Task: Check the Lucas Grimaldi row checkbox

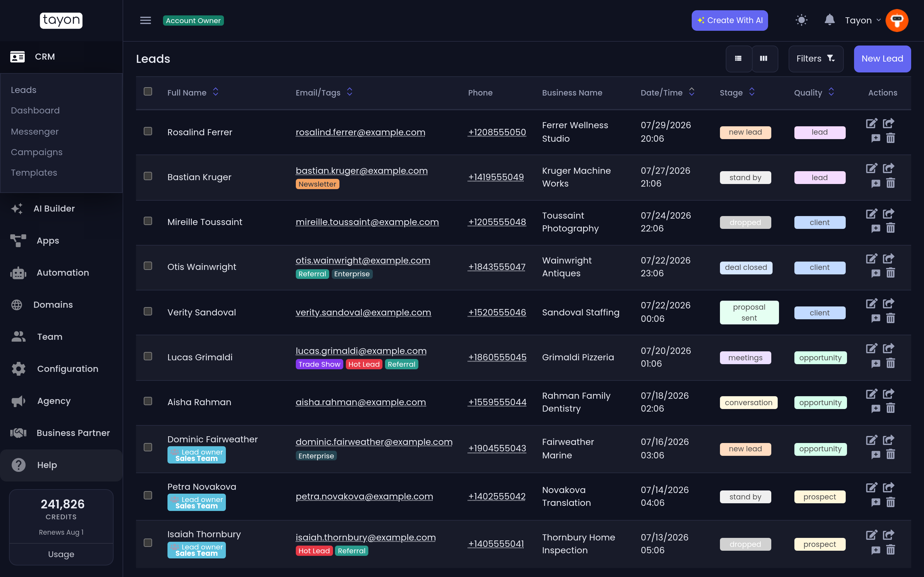Action: [x=148, y=356]
